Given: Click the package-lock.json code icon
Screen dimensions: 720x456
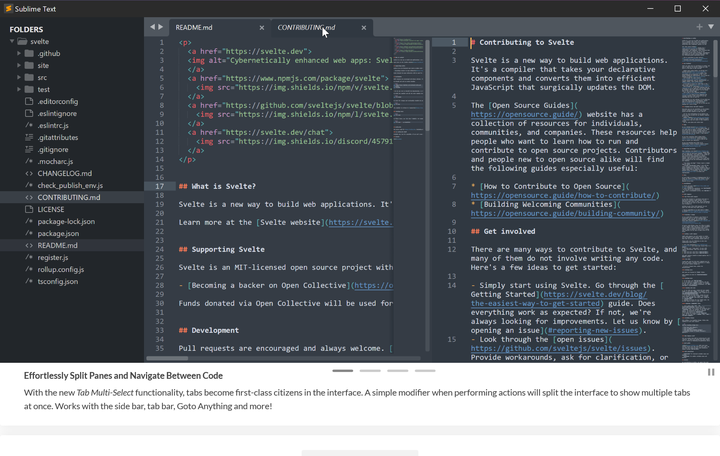Looking at the screenshot, I should tap(29, 221).
